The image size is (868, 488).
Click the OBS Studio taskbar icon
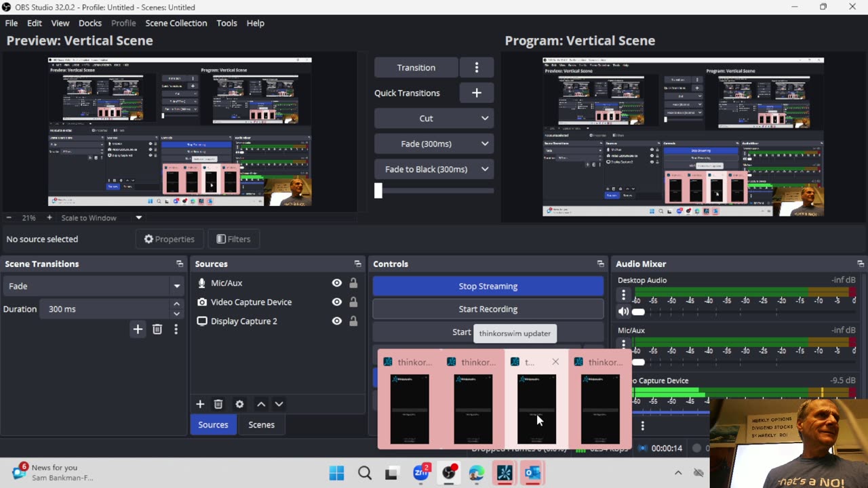448,473
